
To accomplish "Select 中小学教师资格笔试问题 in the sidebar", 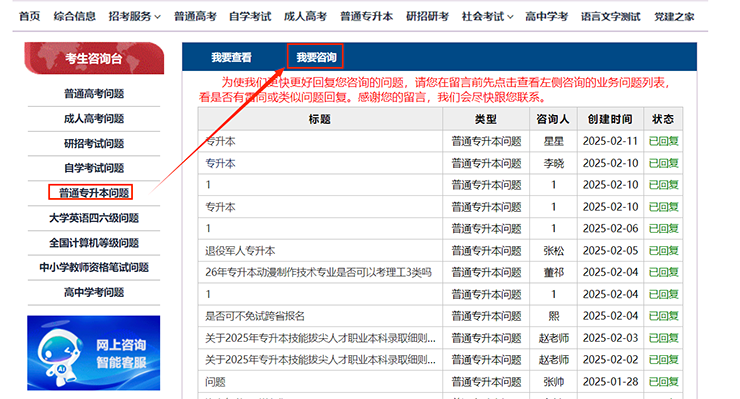I will tap(94, 267).
